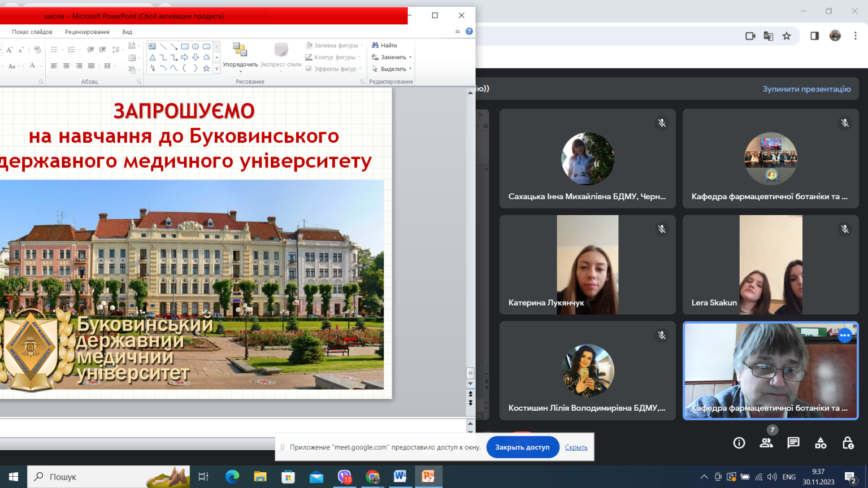Show participants list icon in Meet
Screen dimensions: 868x488
[766, 443]
